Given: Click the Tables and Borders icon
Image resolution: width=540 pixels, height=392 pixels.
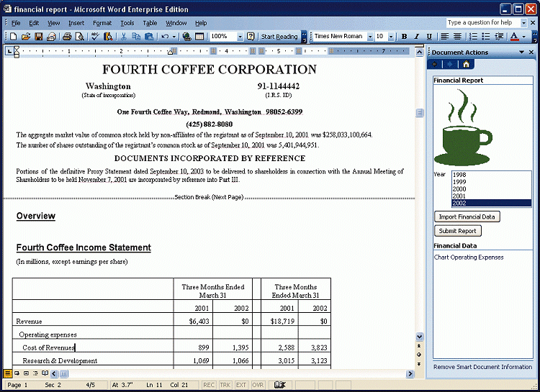Looking at the screenshot, I should tap(199, 37).
